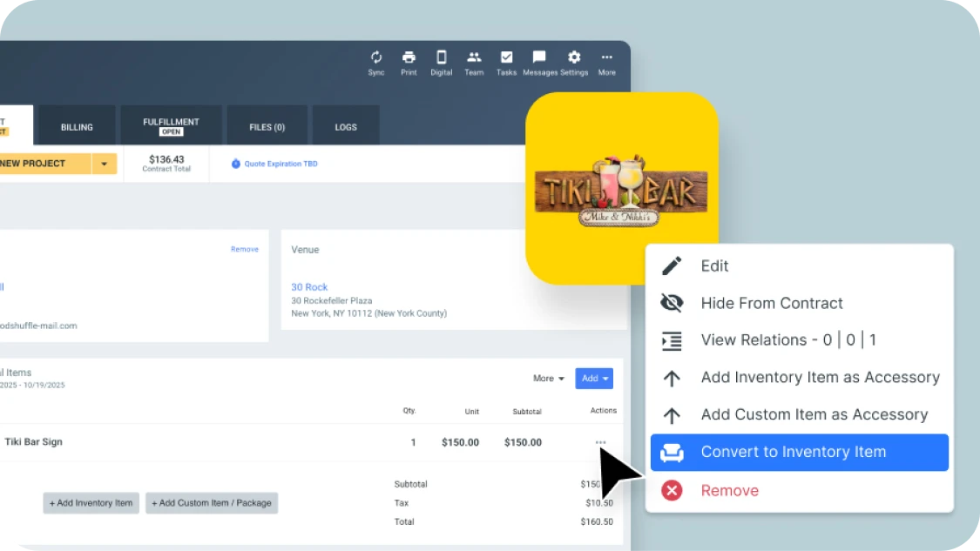Open the More dropdown above the items list
The image size is (980, 551).
[547, 379]
